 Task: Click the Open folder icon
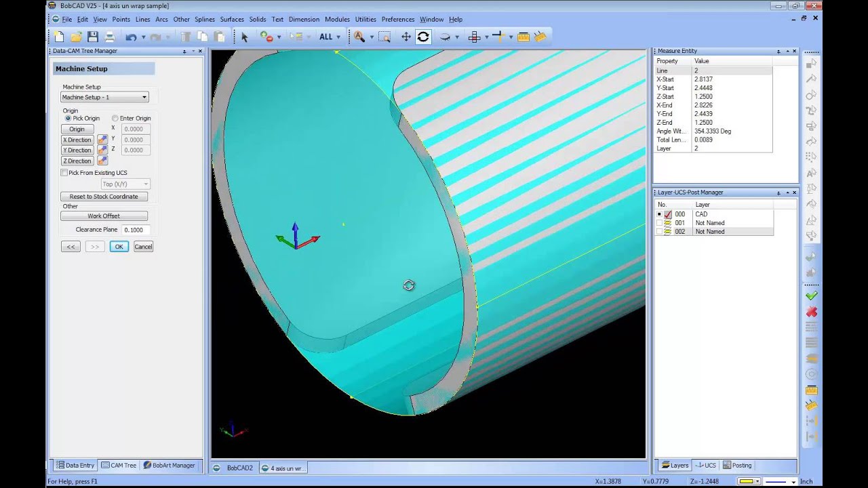[76, 37]
